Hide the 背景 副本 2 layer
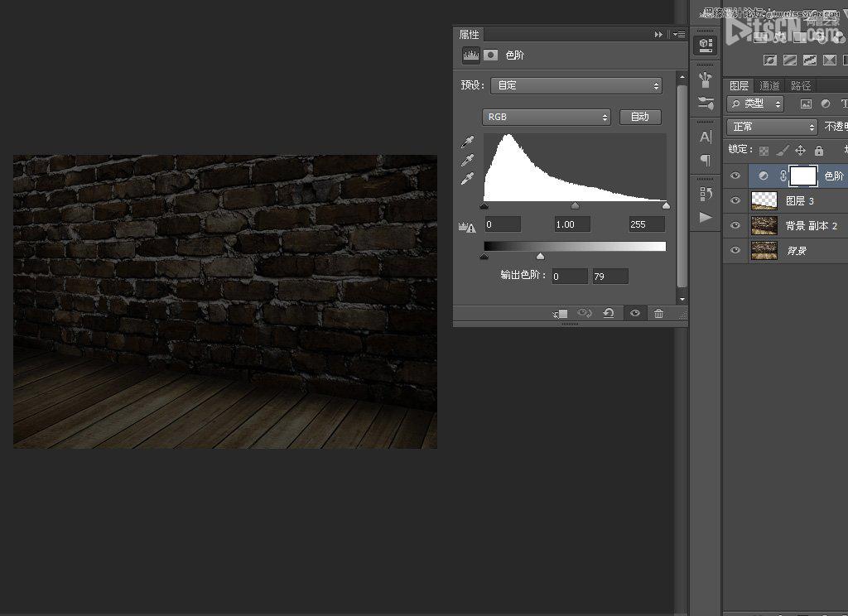The image size is (848, 616). click(735, 225)
